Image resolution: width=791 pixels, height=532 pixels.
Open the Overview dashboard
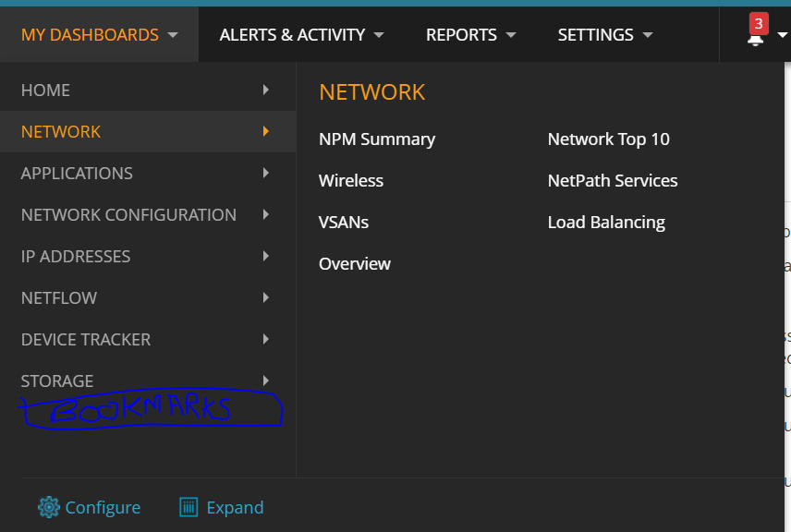coord(355,264)
